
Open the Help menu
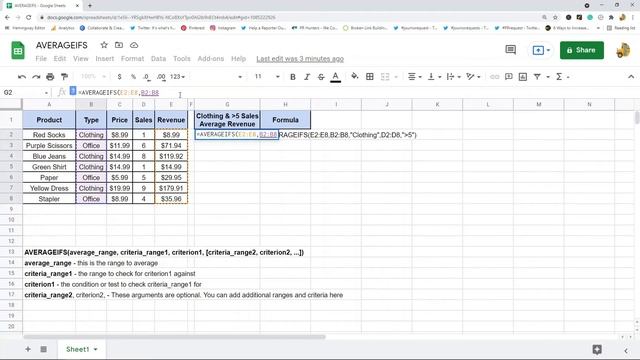point(238,59)
